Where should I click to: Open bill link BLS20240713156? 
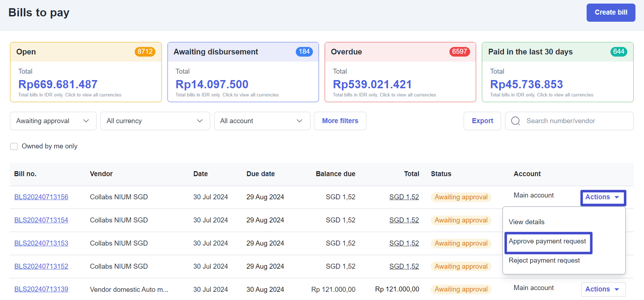(x=41, y=197)
